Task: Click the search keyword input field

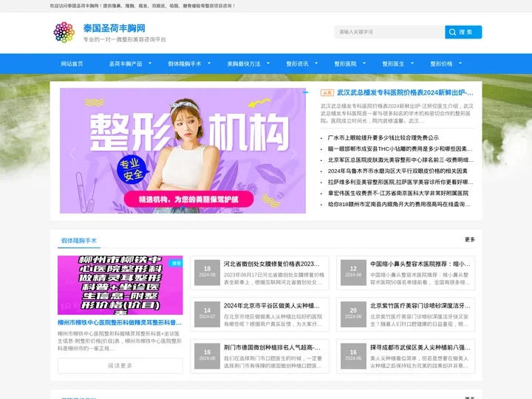Action: click(x=389, y=33)
